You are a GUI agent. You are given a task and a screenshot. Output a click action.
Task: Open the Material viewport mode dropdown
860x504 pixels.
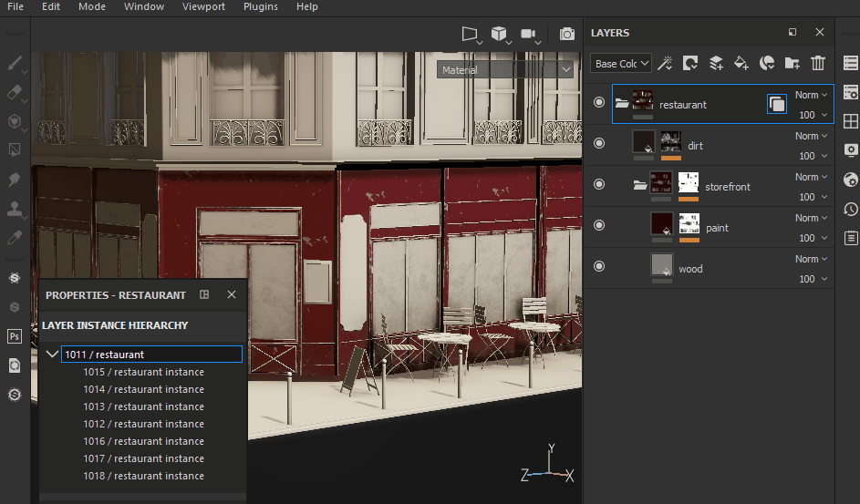[x=504, y=70]
